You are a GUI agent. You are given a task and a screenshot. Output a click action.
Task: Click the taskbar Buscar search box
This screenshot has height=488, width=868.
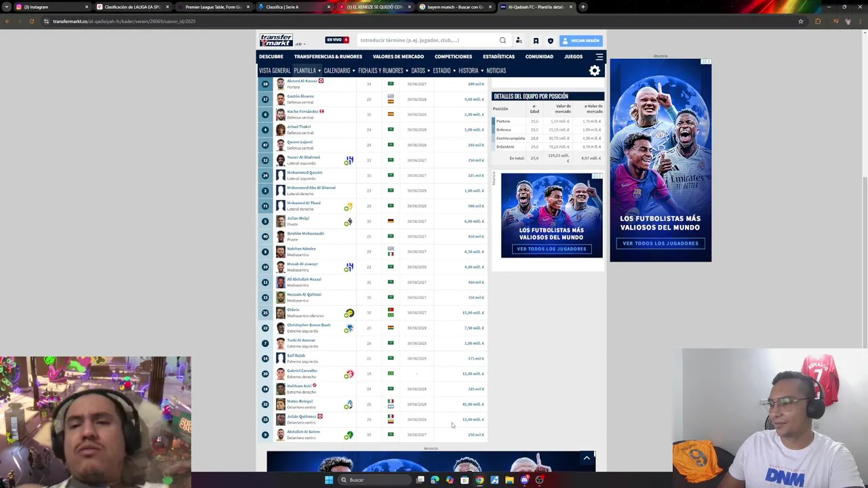(374, 480)
